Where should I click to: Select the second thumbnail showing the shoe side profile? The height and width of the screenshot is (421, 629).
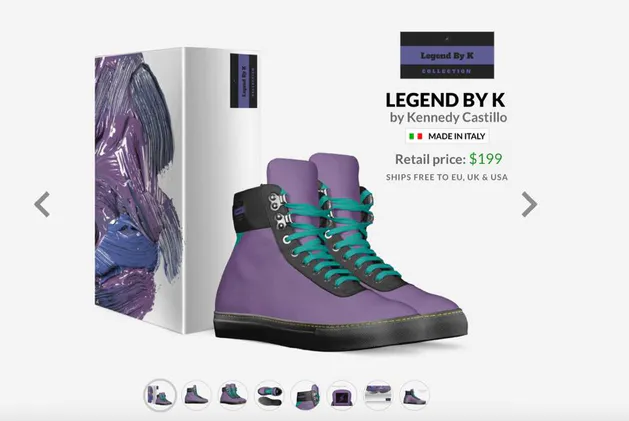tap(196, 395)
